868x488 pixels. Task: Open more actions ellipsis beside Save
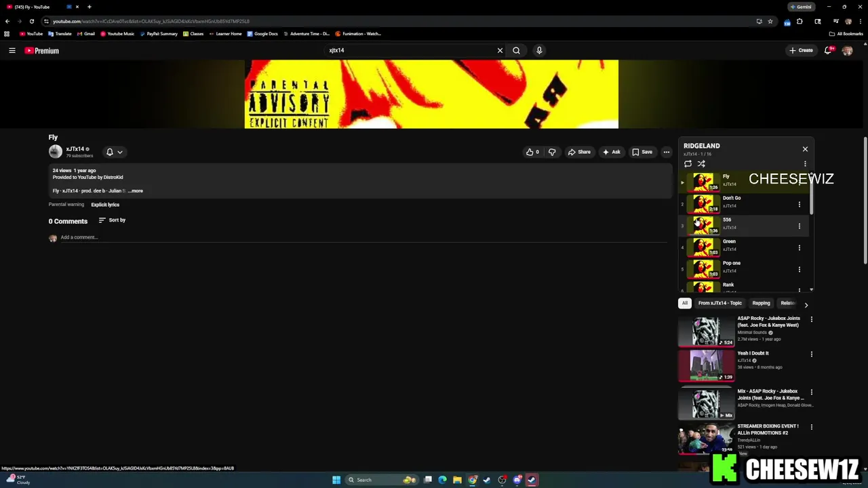click(x=666, y=152)
